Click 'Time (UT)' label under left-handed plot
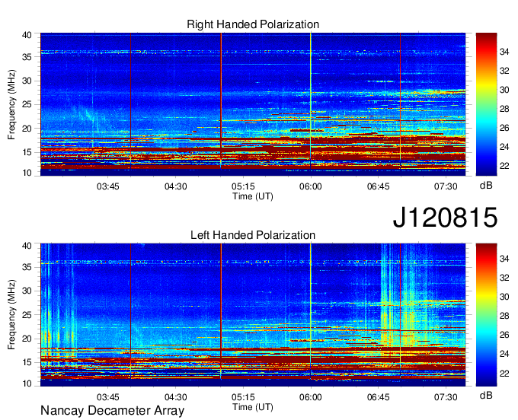This screenshot has height=420, width=518. [253, 407]
